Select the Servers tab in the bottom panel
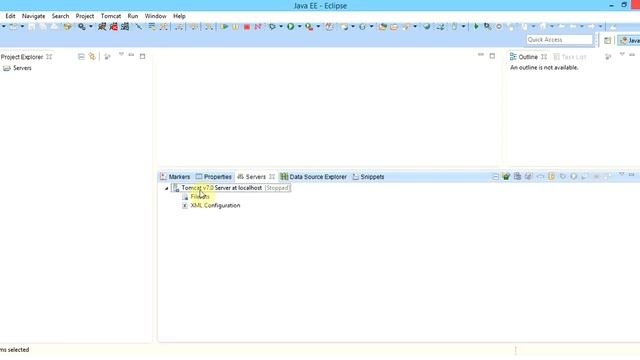 tap(251, 177)
